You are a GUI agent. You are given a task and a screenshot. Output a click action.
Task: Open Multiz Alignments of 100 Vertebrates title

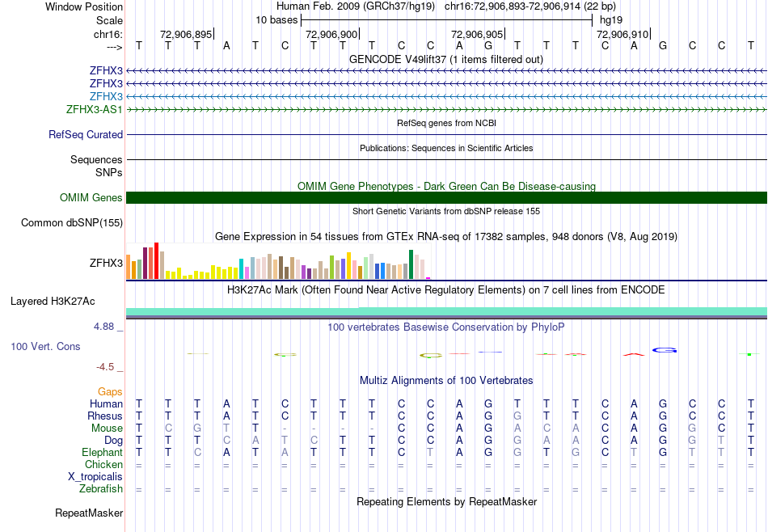pyautogui.click(x=446, y=381)
